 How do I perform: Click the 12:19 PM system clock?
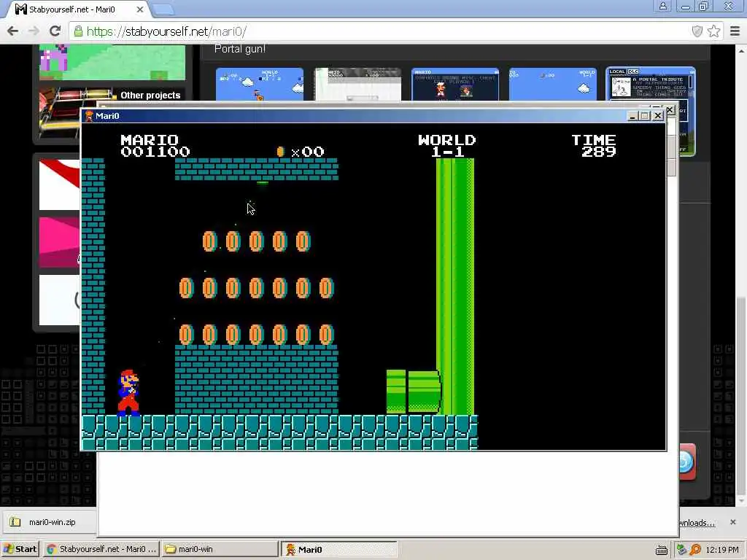click(x=722, y=550)
